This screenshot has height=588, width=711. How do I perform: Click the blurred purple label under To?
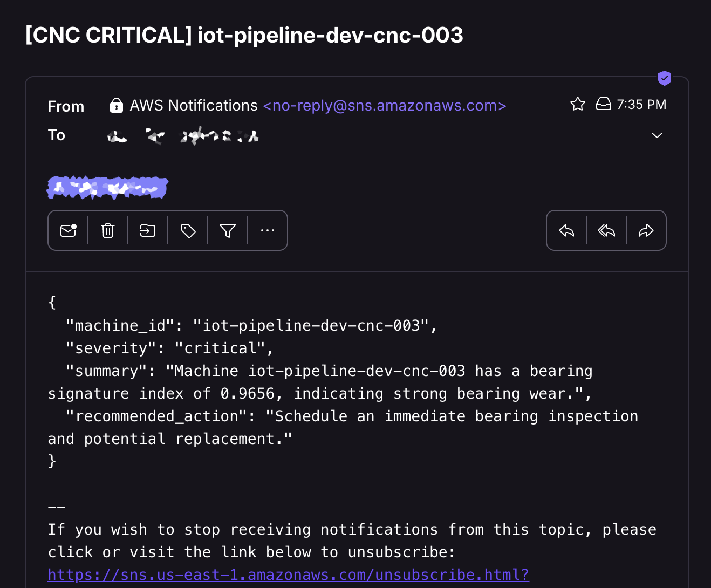coord(107,188)
